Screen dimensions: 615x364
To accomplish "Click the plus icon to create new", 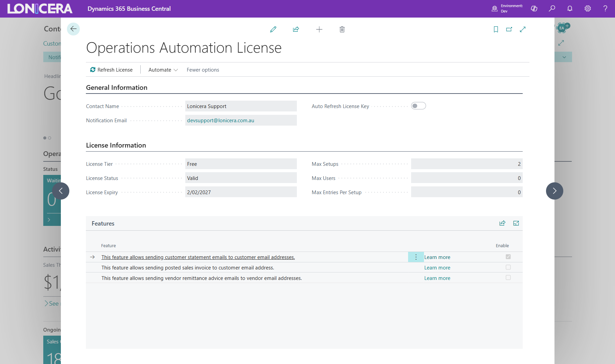I will tap(319, 29).
